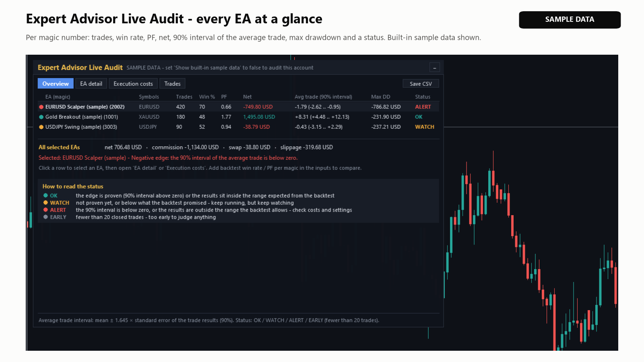Minimize the Expert Advisor Live Audit panel
644x362 pixels.
434,68
